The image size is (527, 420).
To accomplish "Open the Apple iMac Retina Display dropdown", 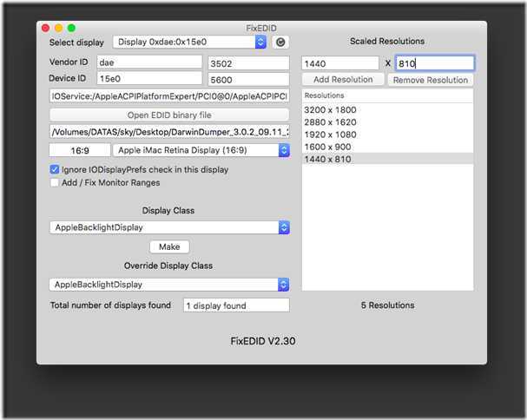I will (201, 150).
